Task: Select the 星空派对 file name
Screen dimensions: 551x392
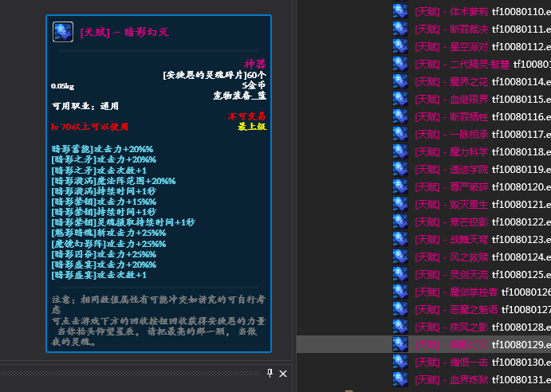Action: point(521,47)
